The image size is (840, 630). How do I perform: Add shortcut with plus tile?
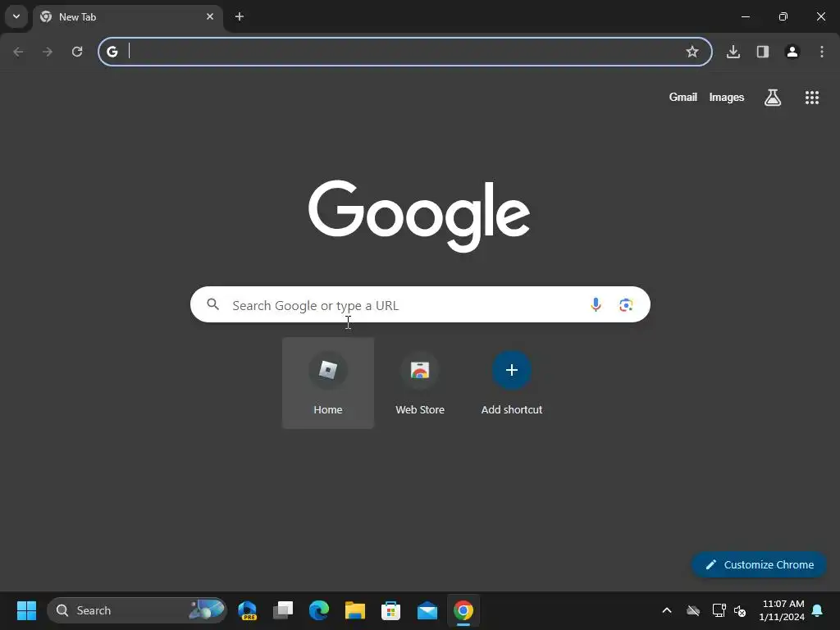(512, 383)
